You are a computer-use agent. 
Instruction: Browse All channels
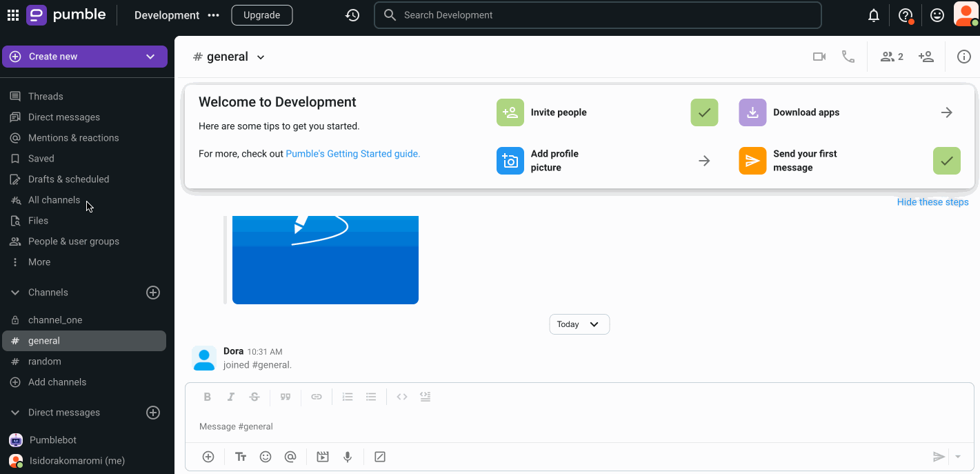pyautogui.click(x=54, y=200)
